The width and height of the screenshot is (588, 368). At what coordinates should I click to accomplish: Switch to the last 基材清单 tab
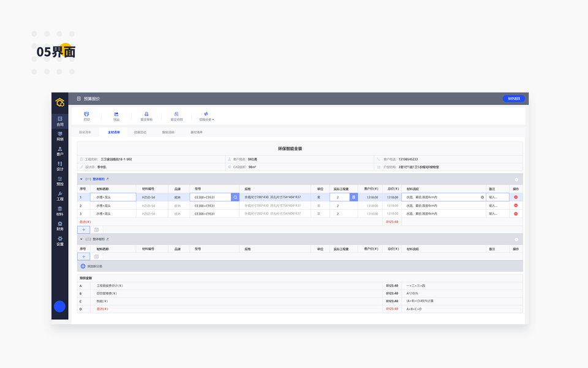pyautogui.click(x=197, y=132)
